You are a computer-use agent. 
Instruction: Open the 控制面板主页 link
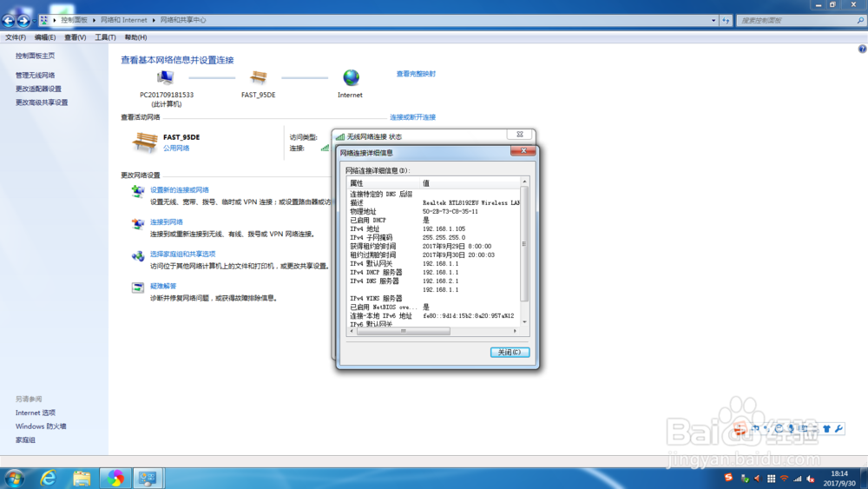click(x=35, y=56)
